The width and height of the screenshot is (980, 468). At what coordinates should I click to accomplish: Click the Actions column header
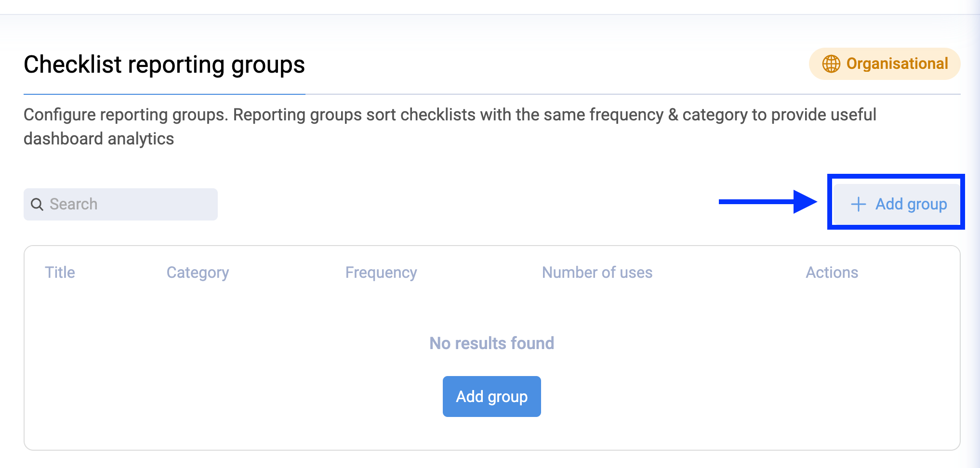[832, 272]
